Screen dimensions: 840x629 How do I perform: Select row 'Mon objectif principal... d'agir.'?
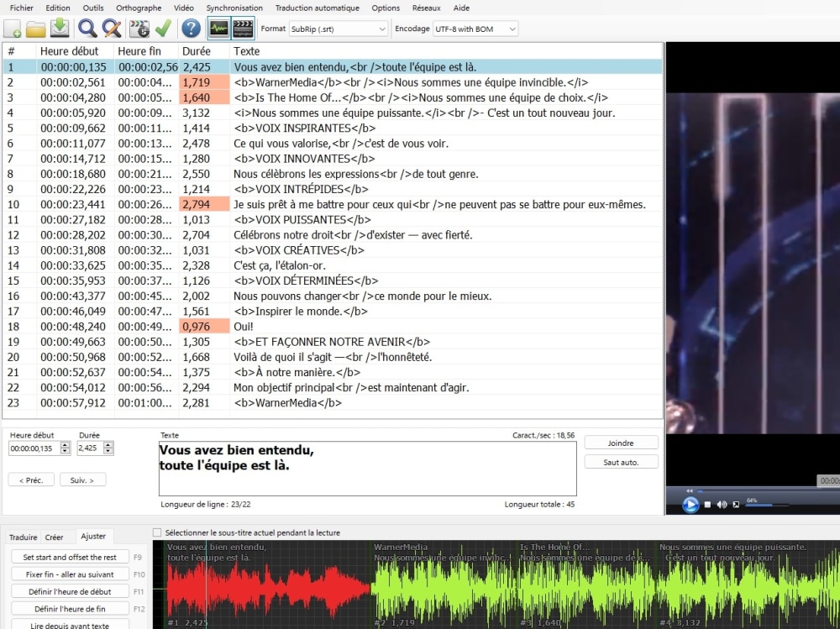(x=332, y=387)
